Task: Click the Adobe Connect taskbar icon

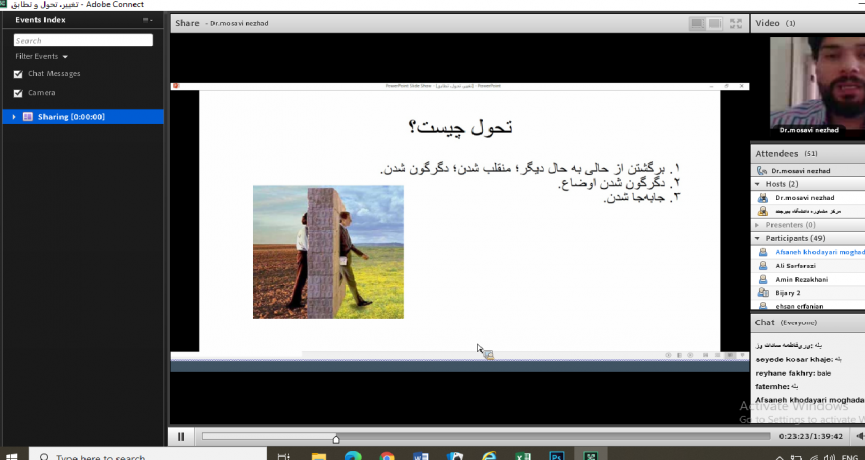Action: tap(591, 456)
